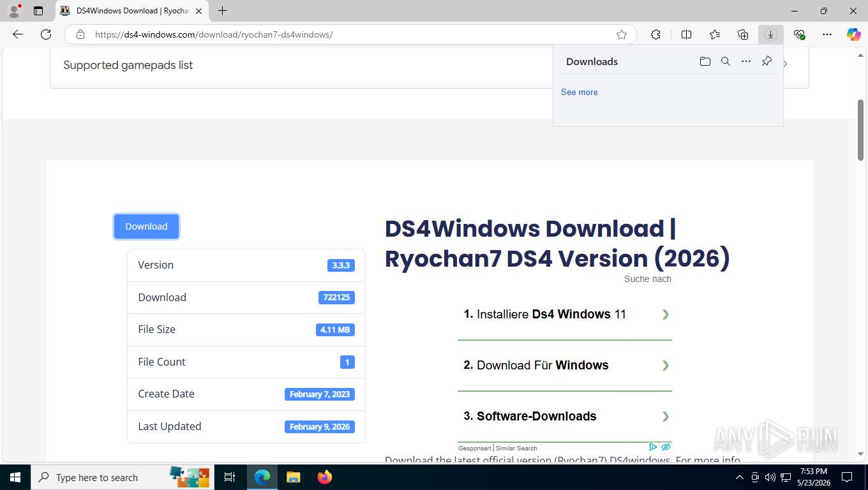Go back to previous page
The width and height of the screenshot is (868, 490).
18,34
